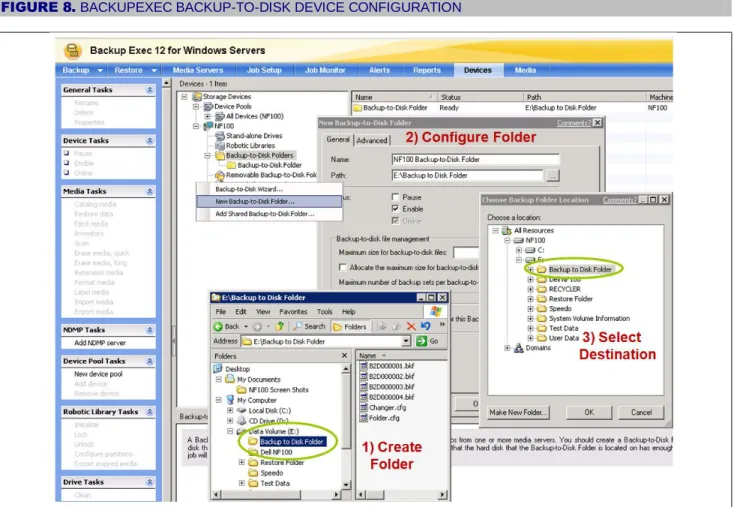
Task: Click the Domains network icon
Action: point(518,348)
